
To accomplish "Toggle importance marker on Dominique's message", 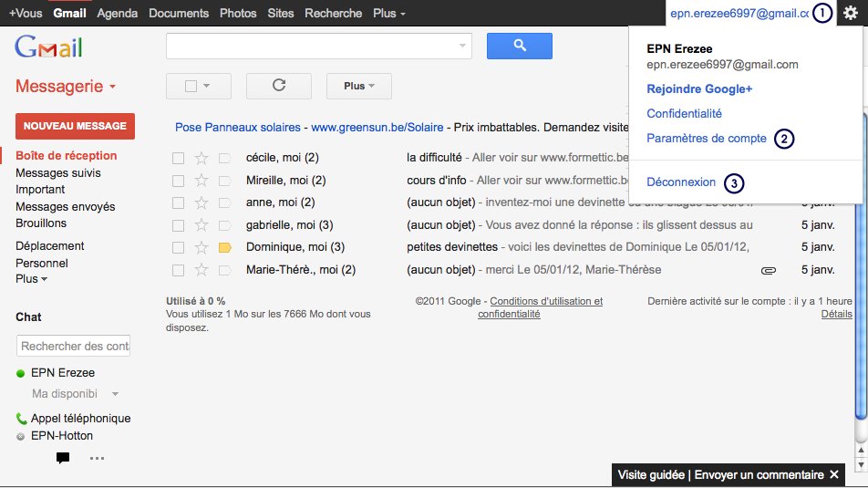I will (x=224, y=247).
